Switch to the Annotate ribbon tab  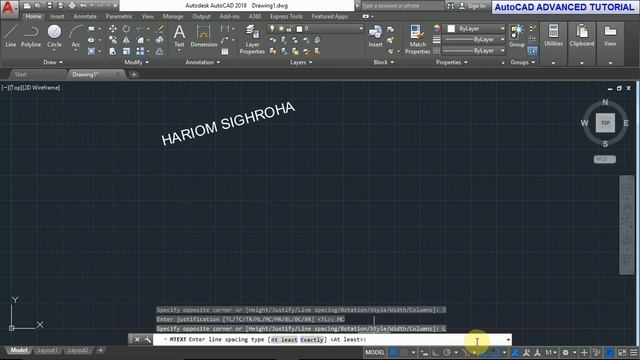click(85, 16)
